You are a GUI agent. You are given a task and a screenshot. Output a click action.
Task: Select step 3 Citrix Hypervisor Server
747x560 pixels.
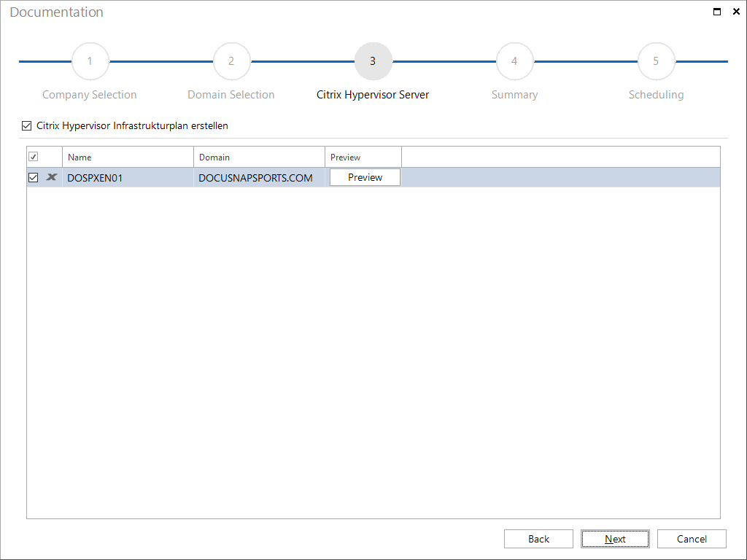[373, 61]
